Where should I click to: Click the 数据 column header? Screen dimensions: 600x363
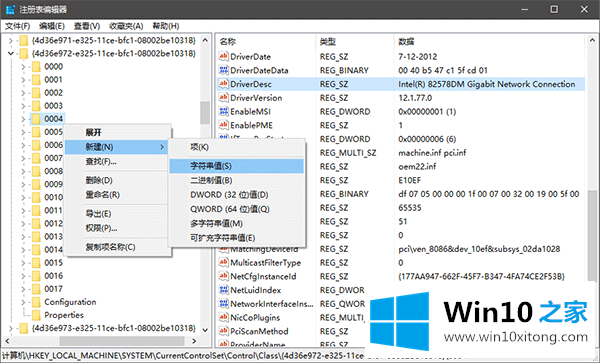[x=489, y=42]
